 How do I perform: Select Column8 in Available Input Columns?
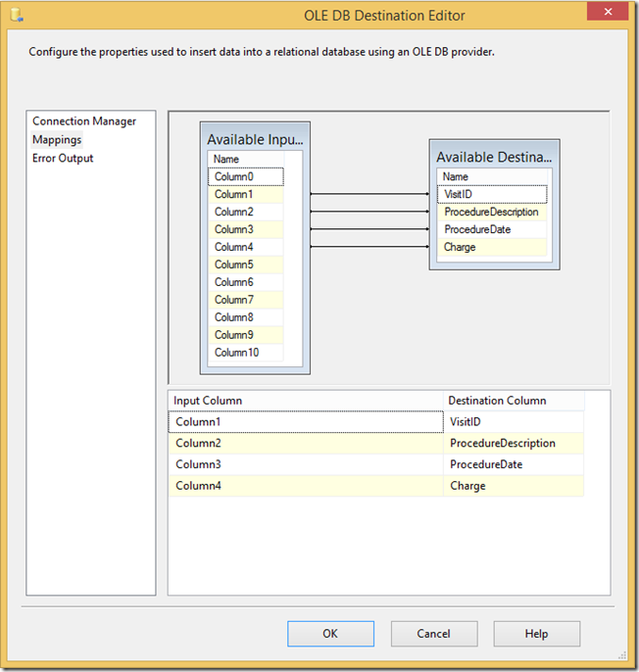coord(246,317)
